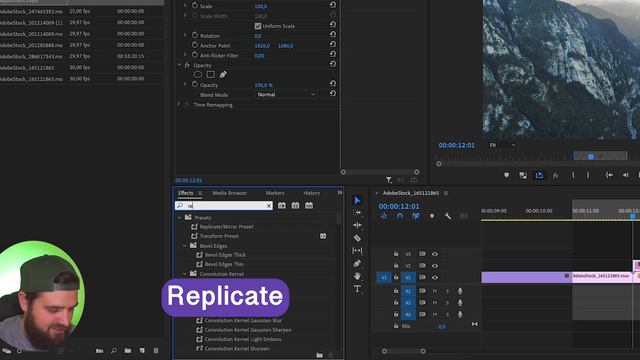Open the AdobeStock_165121865 sequence panel menu
Screen dimensions: 640x360
coord(446,193)
